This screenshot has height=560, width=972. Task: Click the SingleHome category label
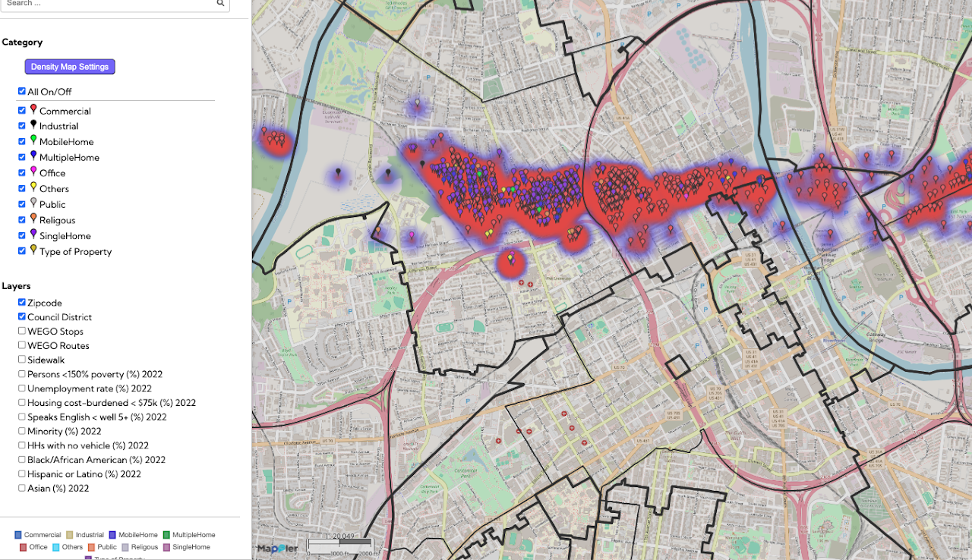[x=65, y=236]
